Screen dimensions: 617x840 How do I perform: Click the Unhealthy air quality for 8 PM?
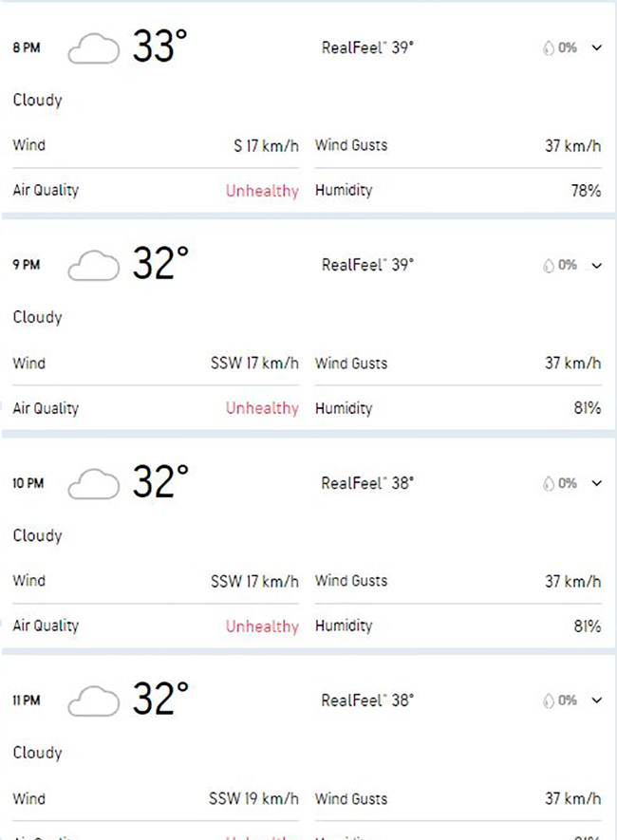262,191
